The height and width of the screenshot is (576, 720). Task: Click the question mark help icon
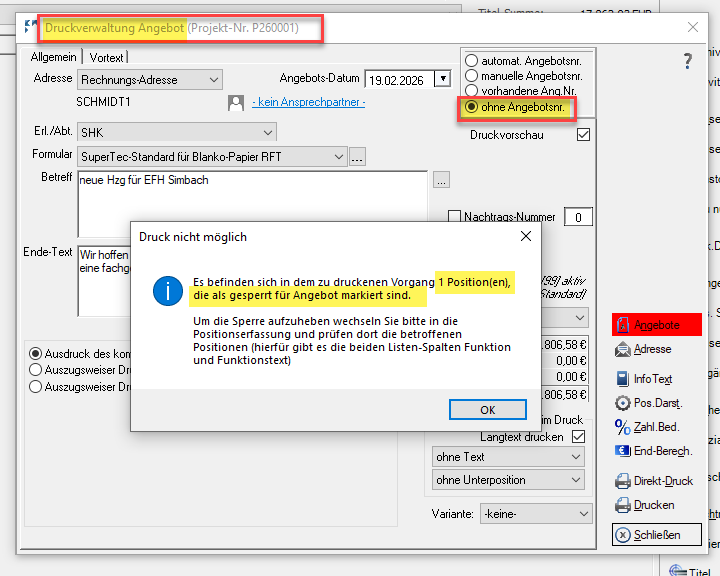688,62
